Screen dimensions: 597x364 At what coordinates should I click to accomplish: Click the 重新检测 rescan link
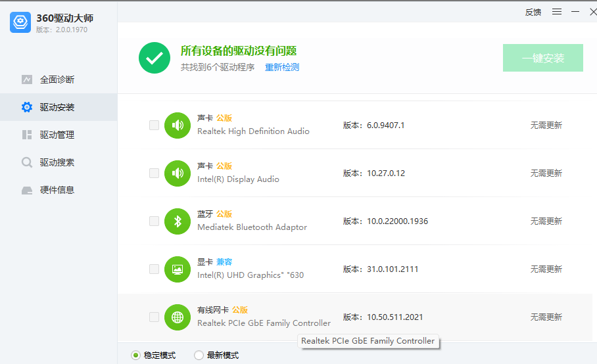click(x=282, y=67)
